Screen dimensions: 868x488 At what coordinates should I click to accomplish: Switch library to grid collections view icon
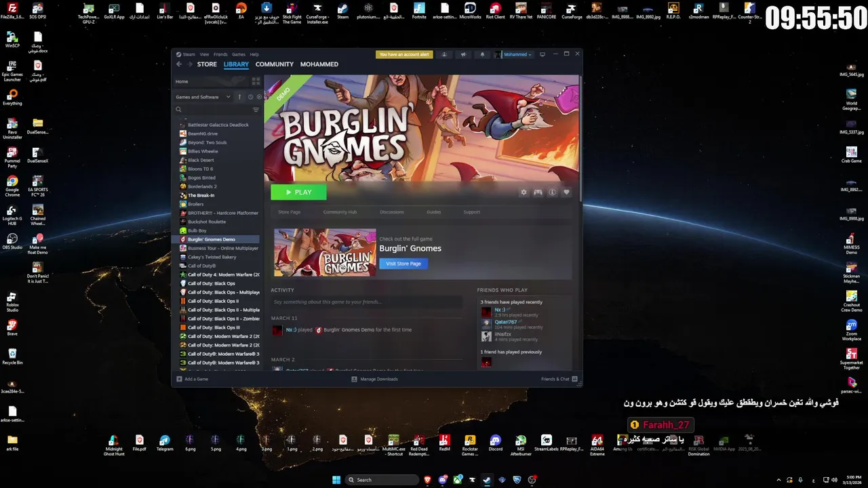256,81
